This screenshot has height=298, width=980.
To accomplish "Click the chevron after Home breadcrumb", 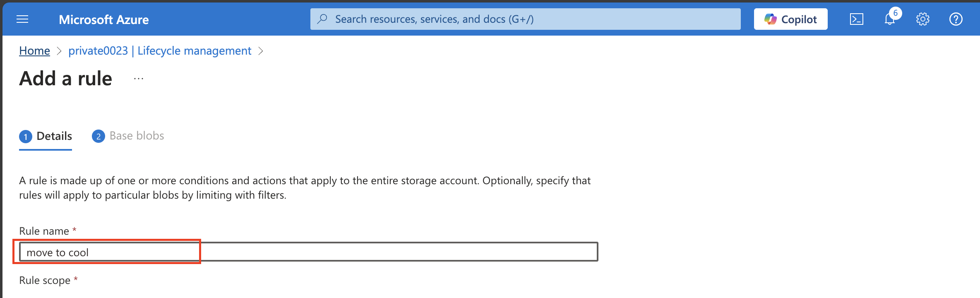I will [59, 51].
